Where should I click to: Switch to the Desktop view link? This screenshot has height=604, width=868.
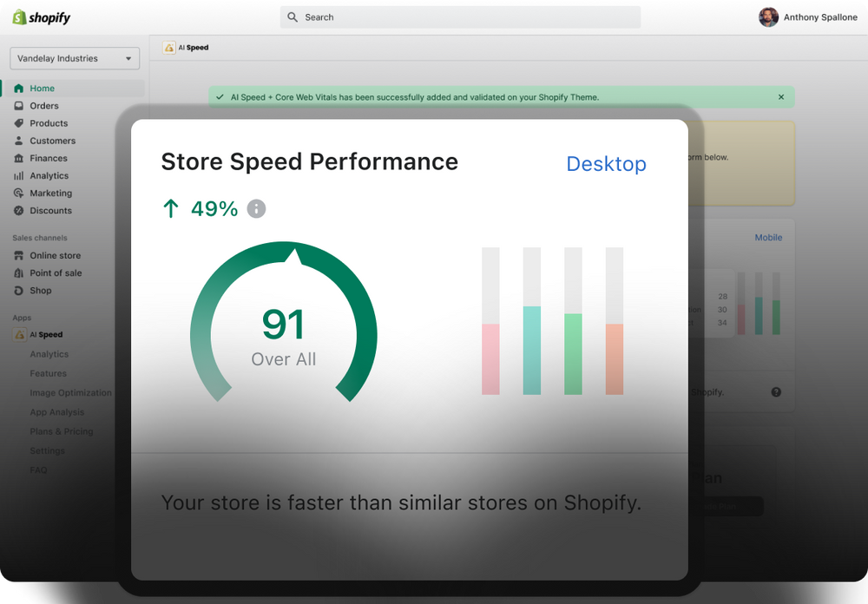pyautogui.click(x=606, y=164)
